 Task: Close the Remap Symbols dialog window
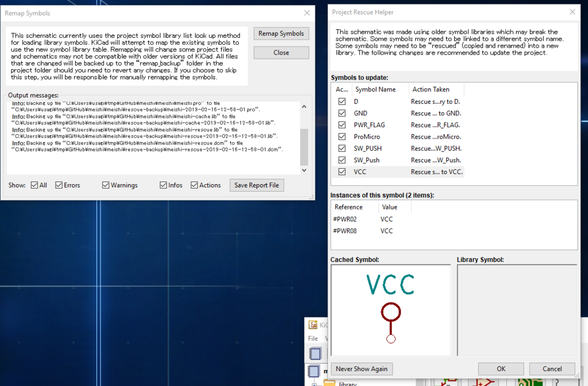[x=307, y=13]
